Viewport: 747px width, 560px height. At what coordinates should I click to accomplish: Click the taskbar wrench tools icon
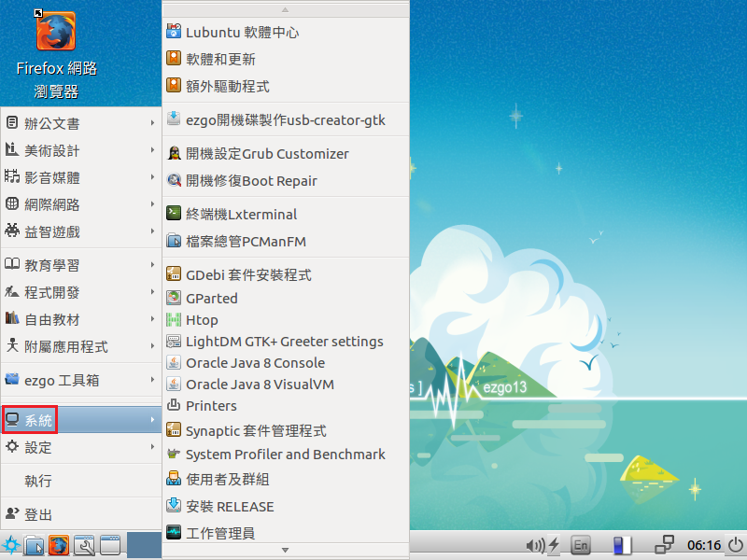click(84, 545)
